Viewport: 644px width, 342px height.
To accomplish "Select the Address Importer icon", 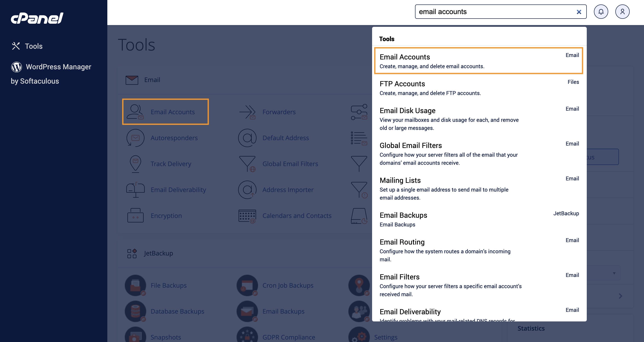I will click(x=247, y=190).
